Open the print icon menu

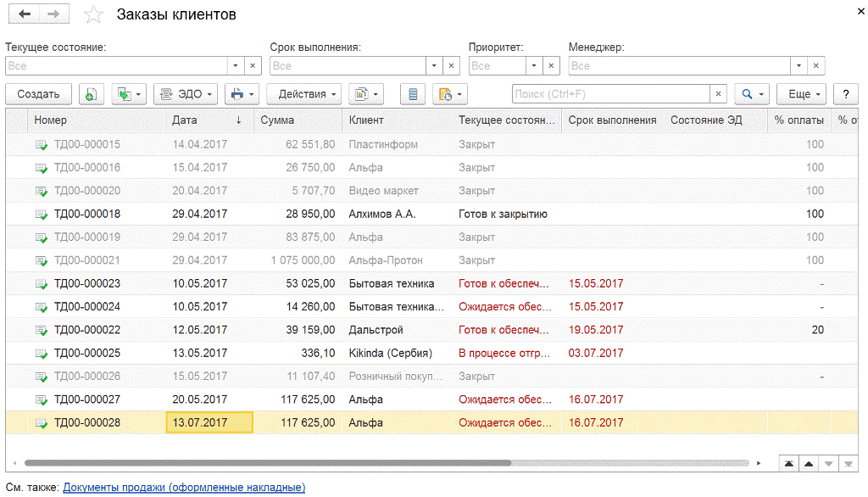click(x=241, y=94)
